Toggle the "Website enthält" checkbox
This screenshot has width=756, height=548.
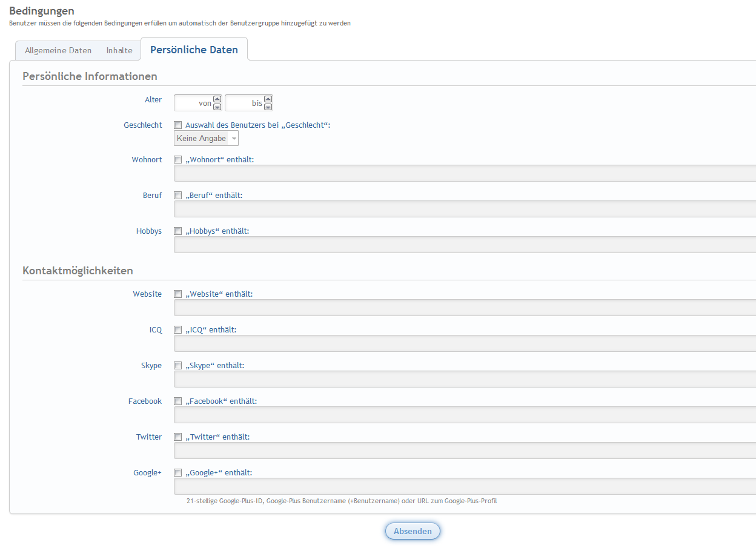(178, 294)
